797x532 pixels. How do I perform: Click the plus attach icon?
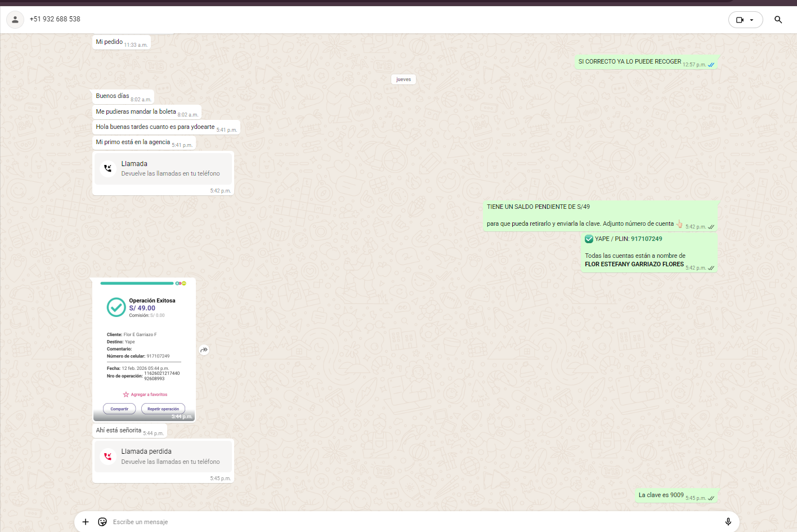point(86,522)
